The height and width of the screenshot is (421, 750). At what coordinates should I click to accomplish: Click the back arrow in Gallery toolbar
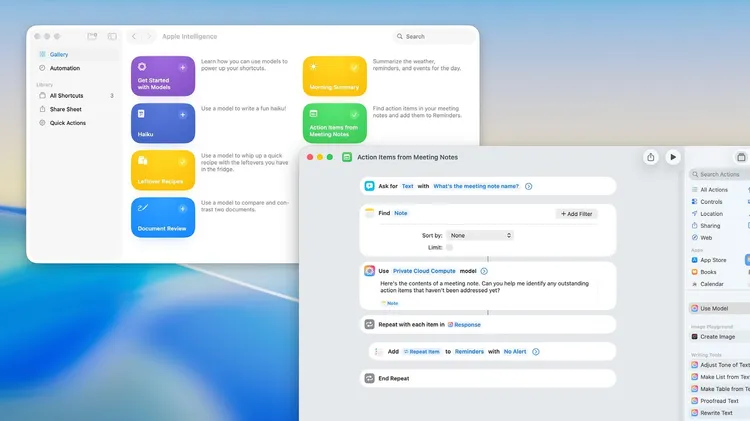(134, 36)
